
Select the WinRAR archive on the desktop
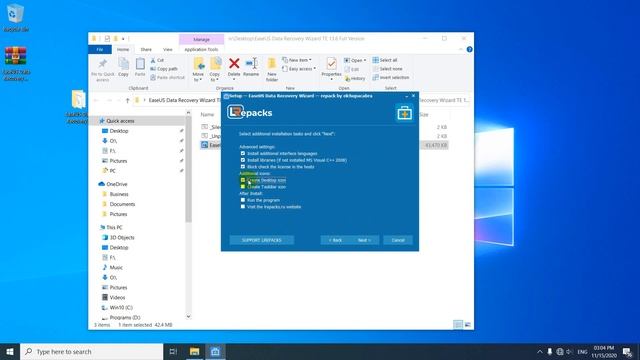coord(16,64)
